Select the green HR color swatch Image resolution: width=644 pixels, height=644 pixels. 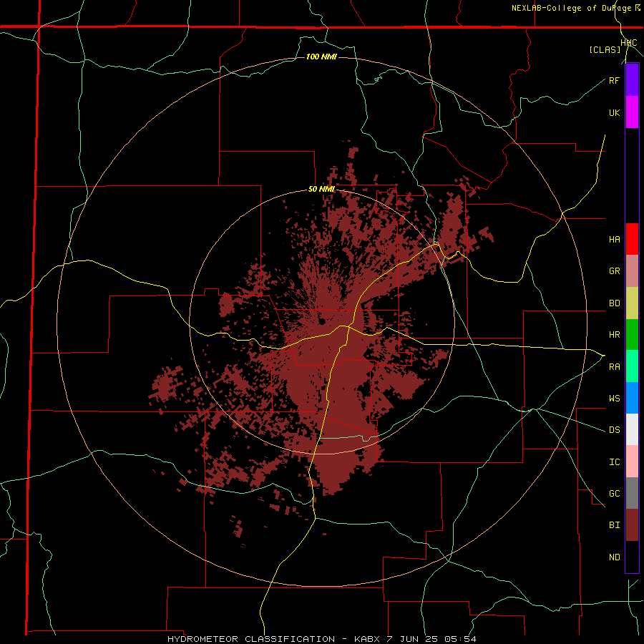[632, 335]
